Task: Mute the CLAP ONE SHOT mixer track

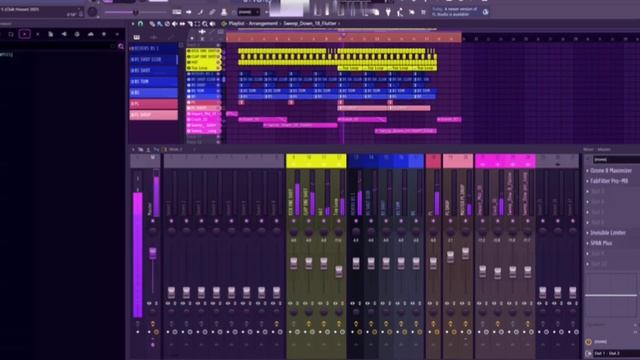Action: (x=309, y=221)
